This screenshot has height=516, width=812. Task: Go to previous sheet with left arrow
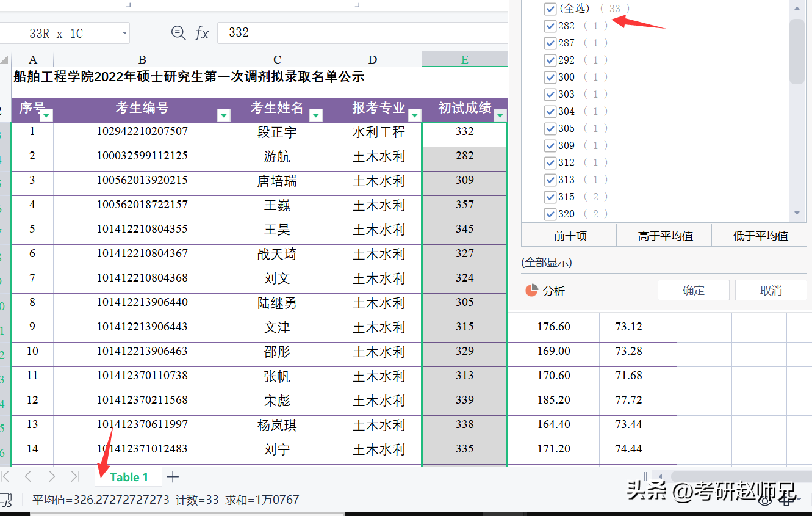pos(28,476)
